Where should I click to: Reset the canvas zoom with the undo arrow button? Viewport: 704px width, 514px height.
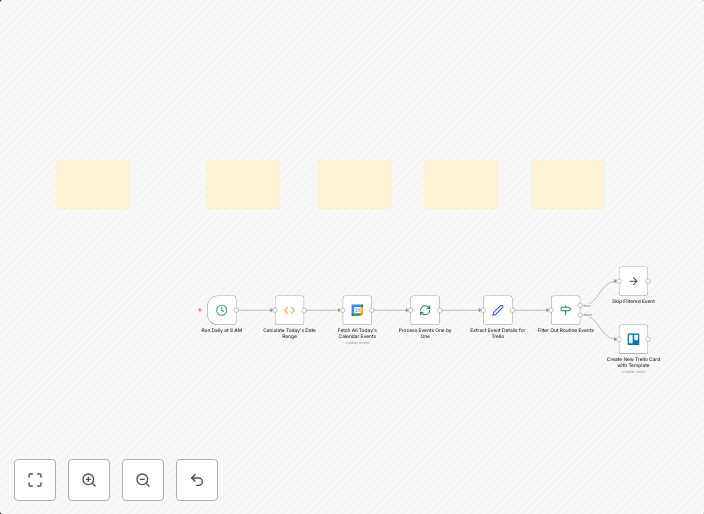tap(197, 480)
